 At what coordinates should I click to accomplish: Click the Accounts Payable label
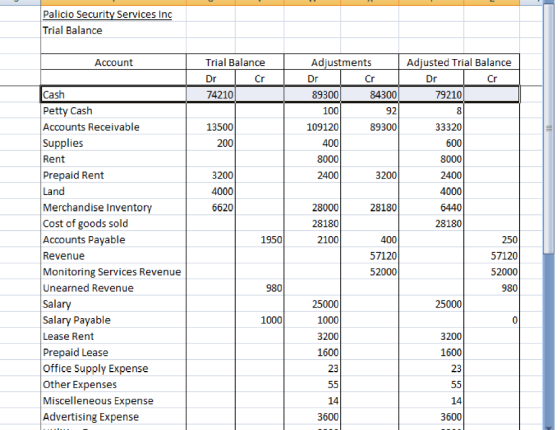tap(84, 240)
